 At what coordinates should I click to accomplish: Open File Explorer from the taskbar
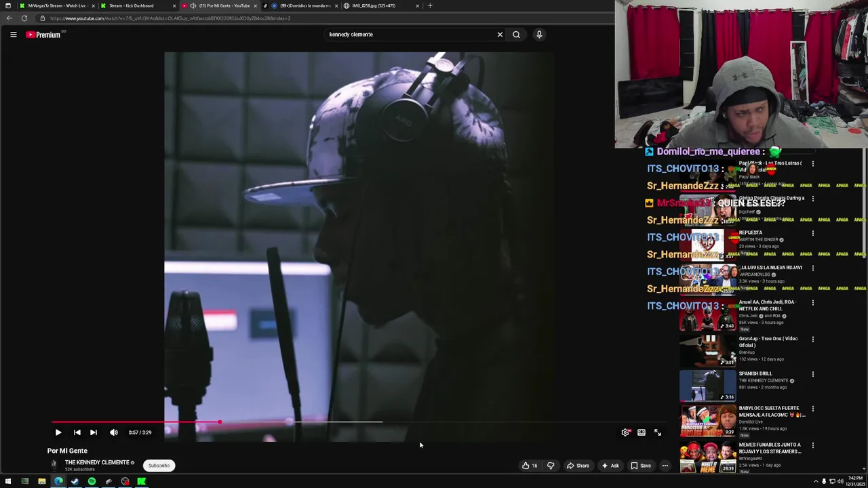pos(41,482)
